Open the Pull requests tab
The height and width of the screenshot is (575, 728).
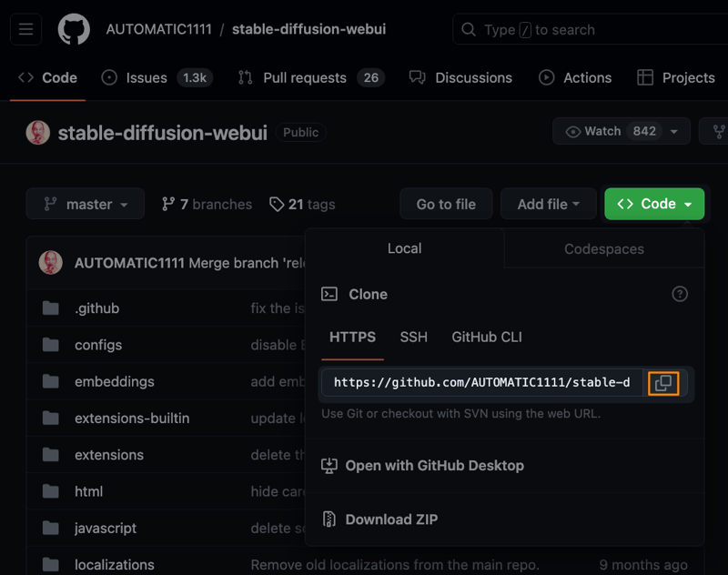[x=311, y=77]
